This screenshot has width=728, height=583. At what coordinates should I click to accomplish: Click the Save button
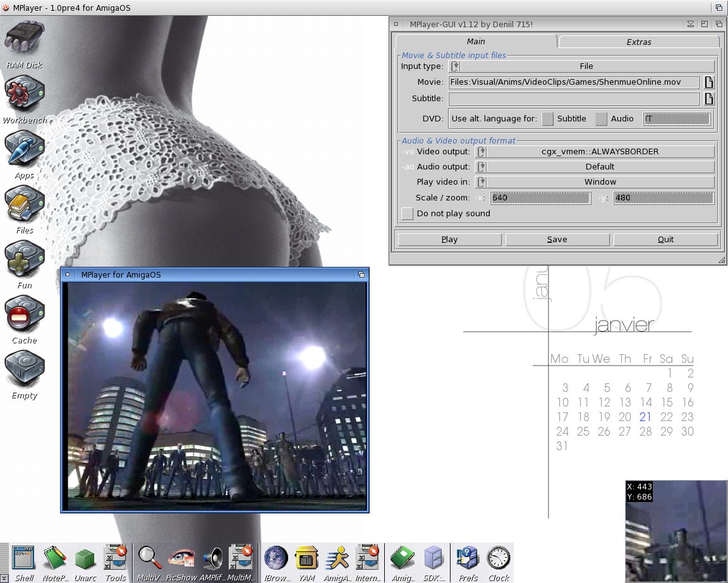point(557,240)
